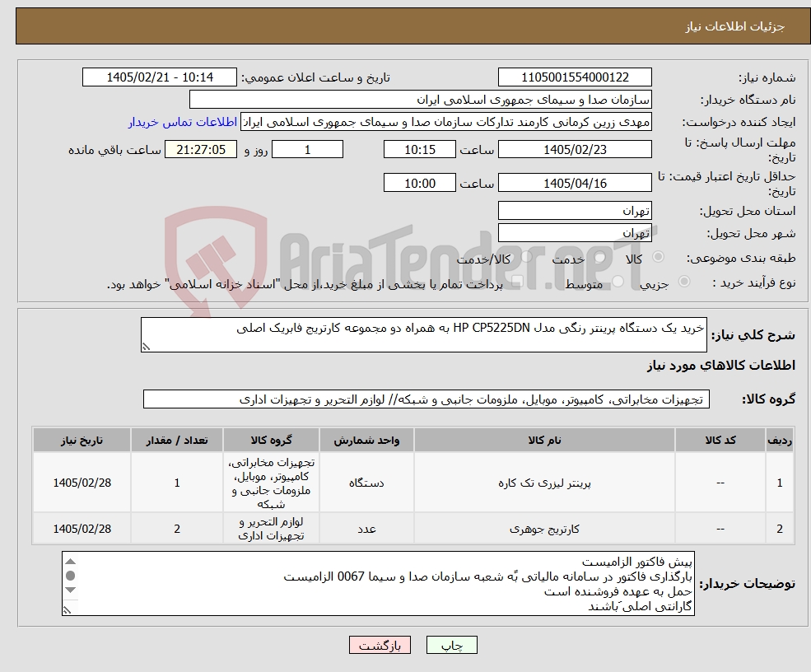
Task: Click the delivery province field تهران
Action: coord(575,211)
